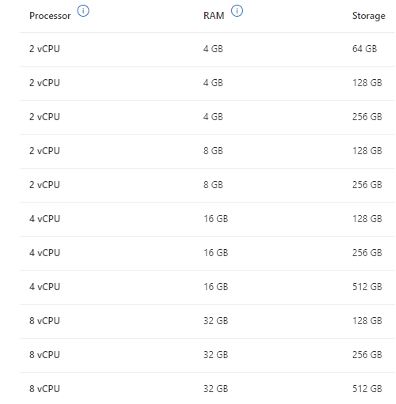Screen dimensions: 396x404
Task: Select the 8 vCPU 32 GB 512 GB row
Action: pos(207,388)
